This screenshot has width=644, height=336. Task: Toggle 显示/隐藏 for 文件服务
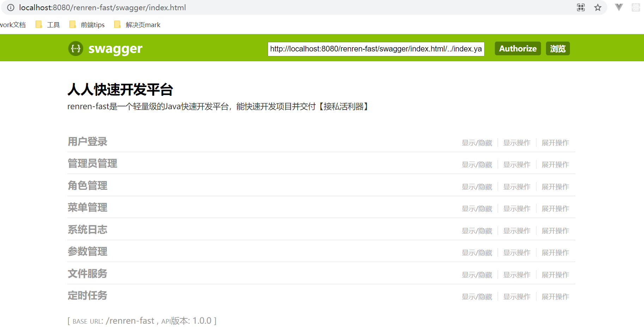pos(477,275)
